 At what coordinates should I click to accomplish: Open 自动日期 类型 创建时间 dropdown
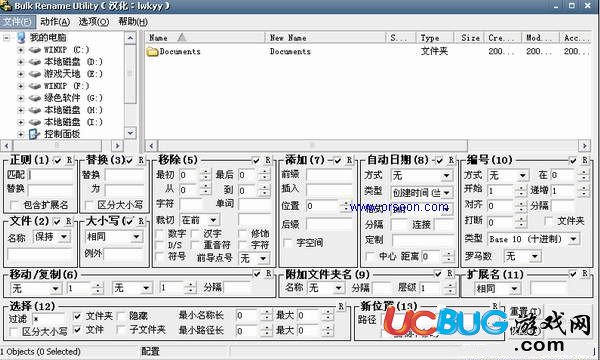446,192
